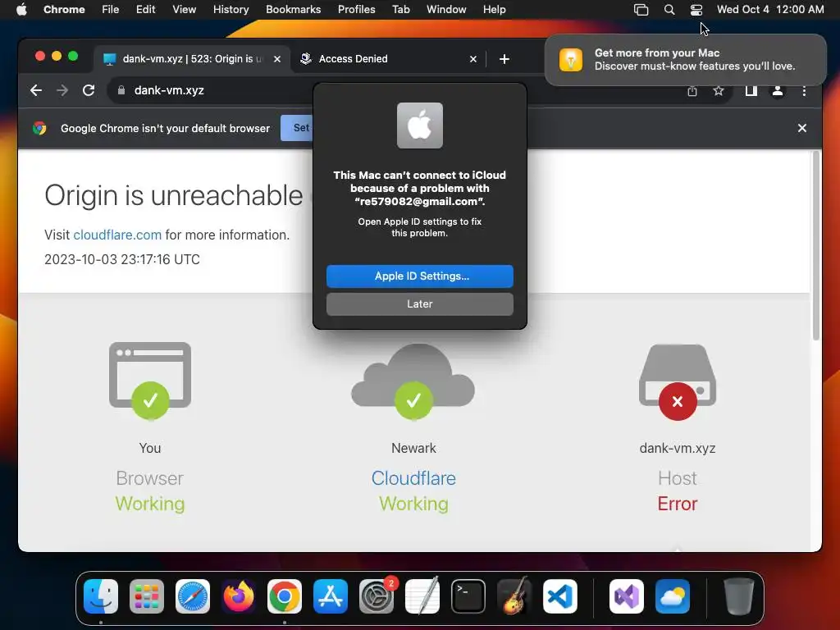Open Stage Manager menu bar icon

coord(641,10)
